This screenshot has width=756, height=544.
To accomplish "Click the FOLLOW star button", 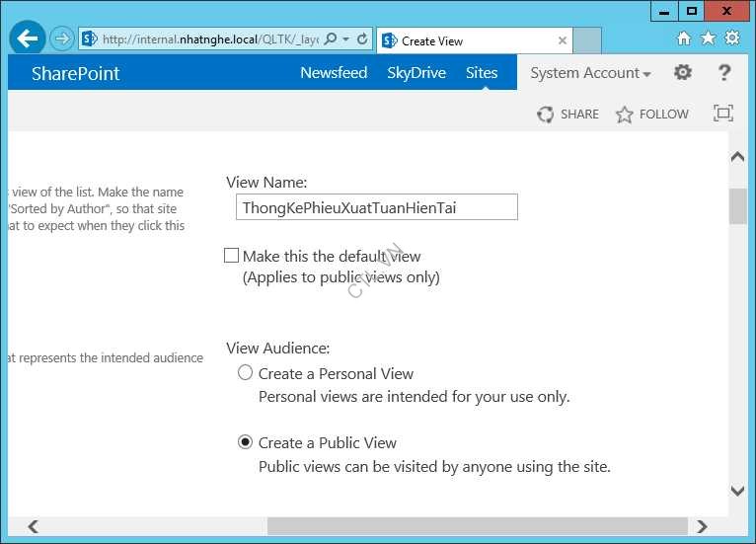I will tap(652, 115).
